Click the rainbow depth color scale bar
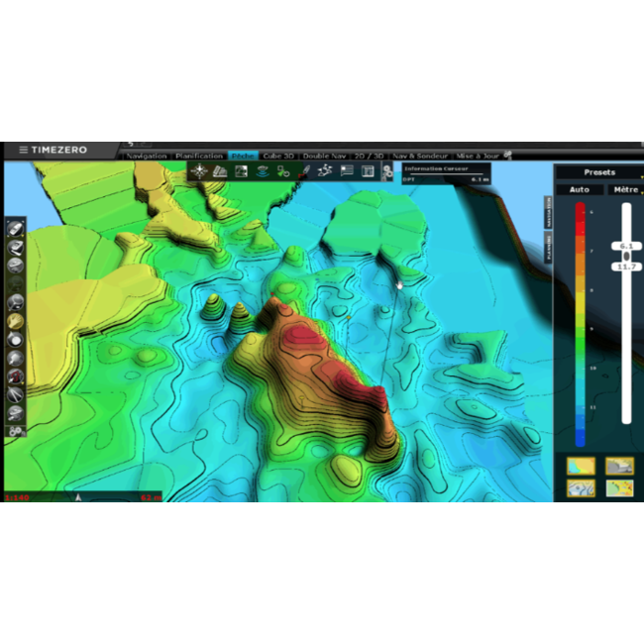This screenshot has width=644, height=644. 580,324
